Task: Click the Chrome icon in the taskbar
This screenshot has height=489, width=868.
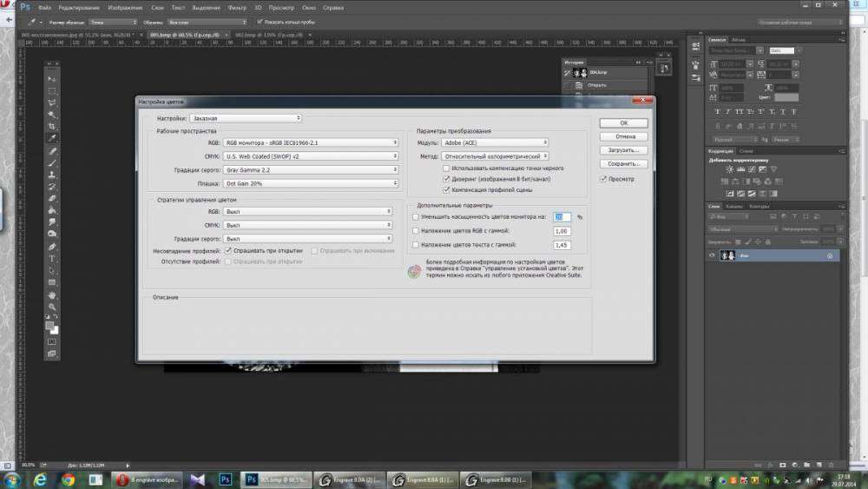Action: pyautogui.click(x=68, y=479)
